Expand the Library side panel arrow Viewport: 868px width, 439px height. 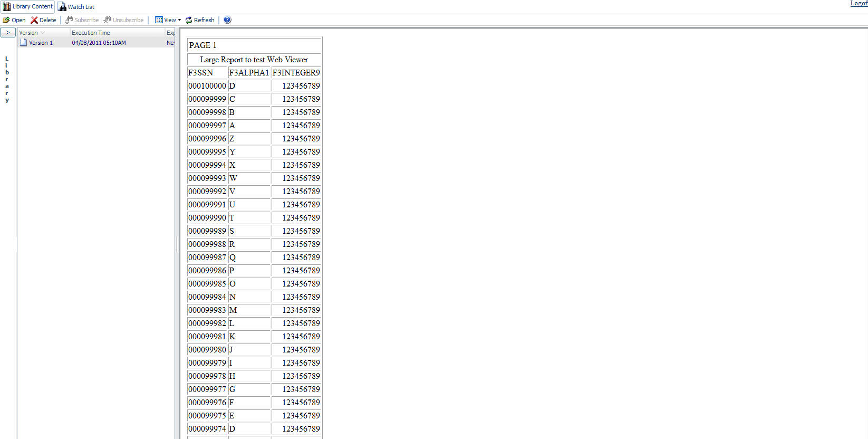click(8, 33)
